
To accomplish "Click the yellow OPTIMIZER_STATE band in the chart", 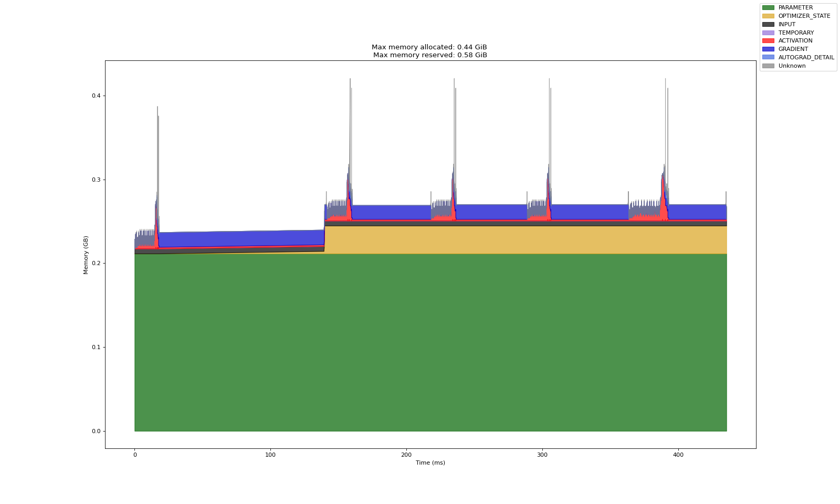I will coord(525,240).
